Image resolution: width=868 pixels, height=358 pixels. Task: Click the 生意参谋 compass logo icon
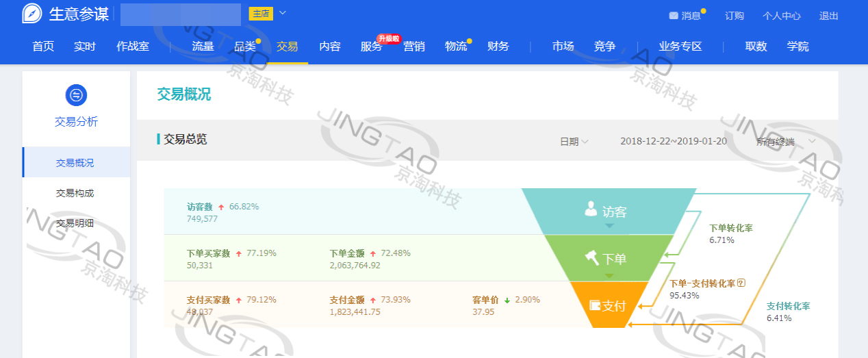tap(32, 14)
